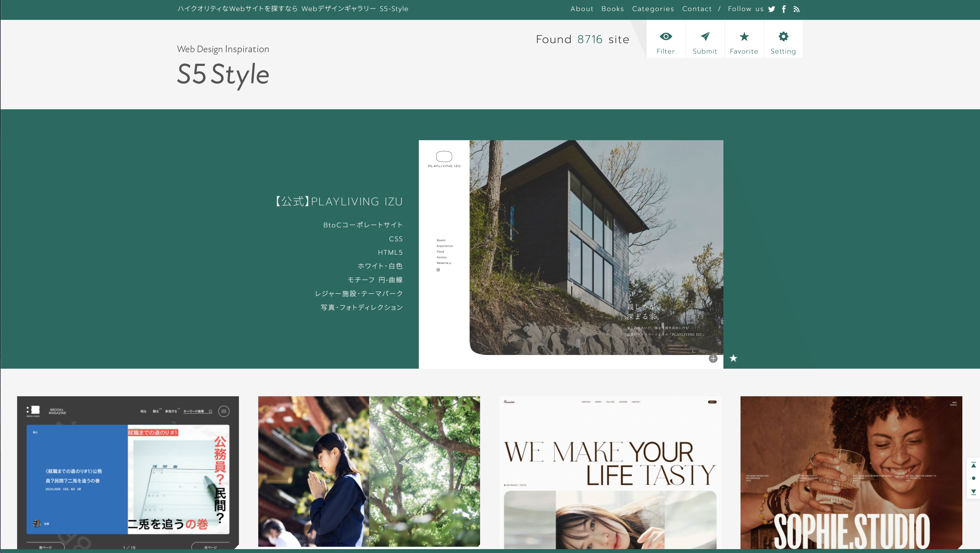Favorite PLAYLIVING IZU with the white star

tap(733, 358)
